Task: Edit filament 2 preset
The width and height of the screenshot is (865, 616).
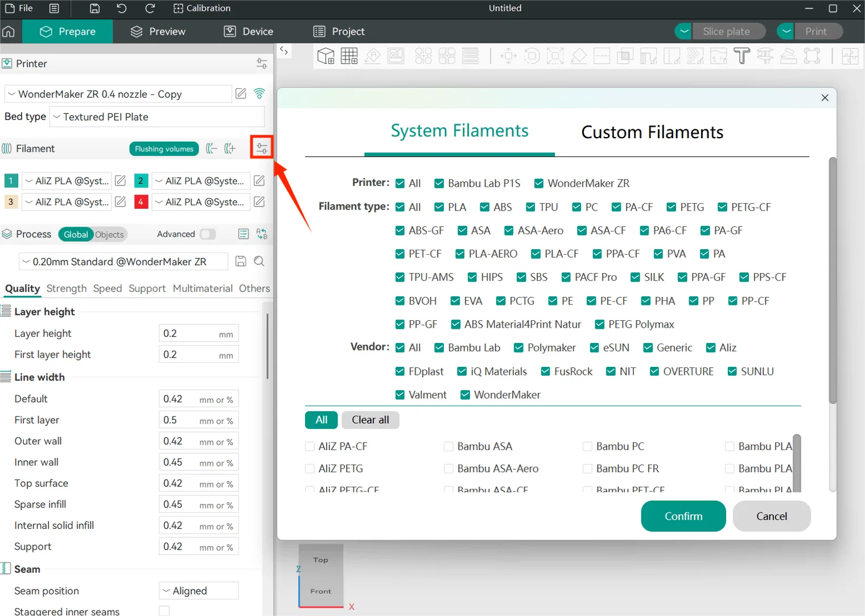Action: point(259,181)
